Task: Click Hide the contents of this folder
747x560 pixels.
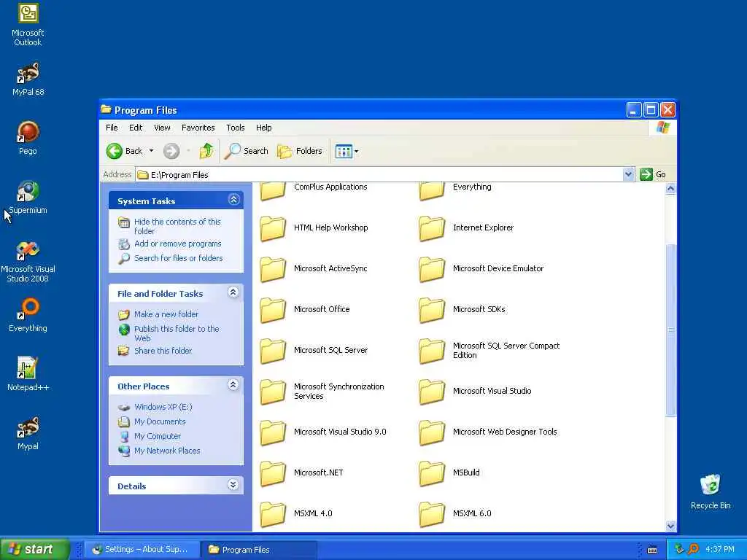Action: point(177,226)
